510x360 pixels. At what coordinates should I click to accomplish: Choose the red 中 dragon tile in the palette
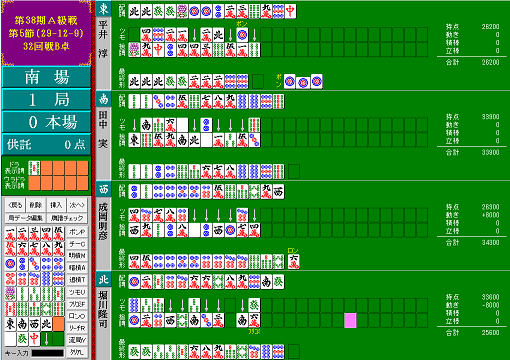34,339
